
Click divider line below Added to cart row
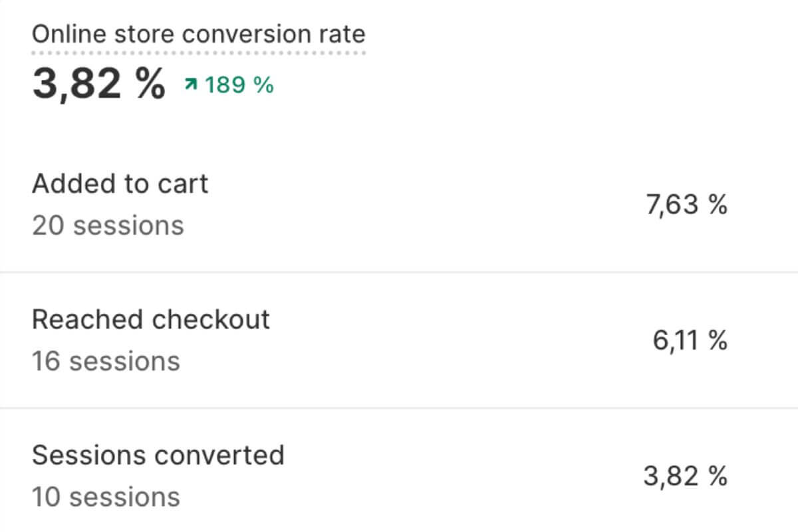coord(399,272)
